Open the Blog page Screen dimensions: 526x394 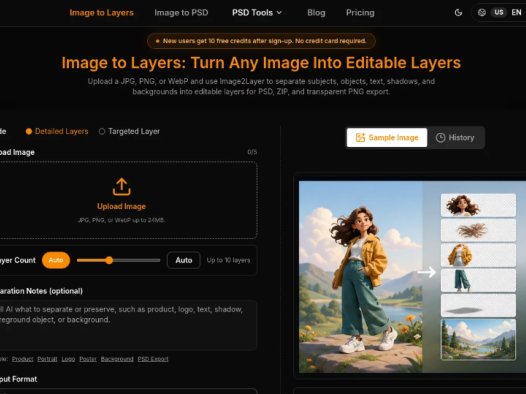point(316,13)
